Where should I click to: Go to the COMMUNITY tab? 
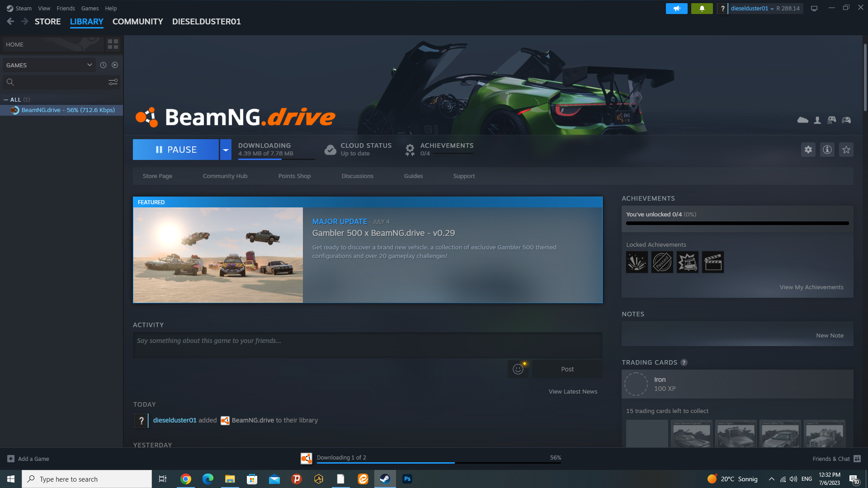[x=137, y=22]
